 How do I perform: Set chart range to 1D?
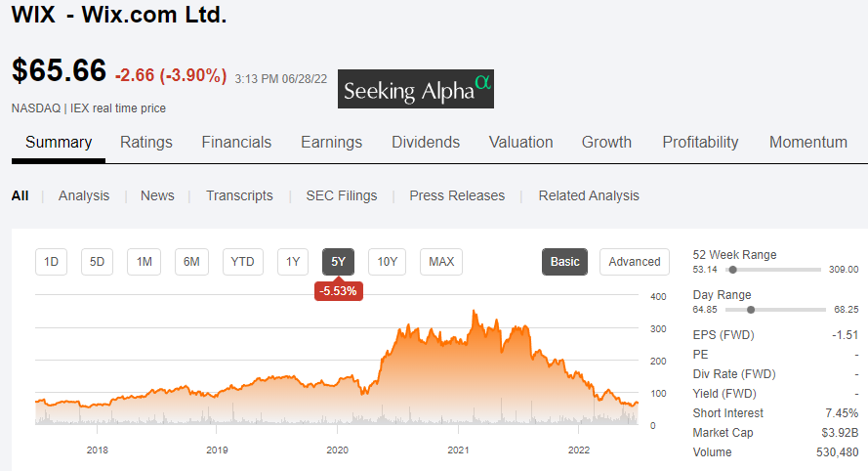coord(52,262)
